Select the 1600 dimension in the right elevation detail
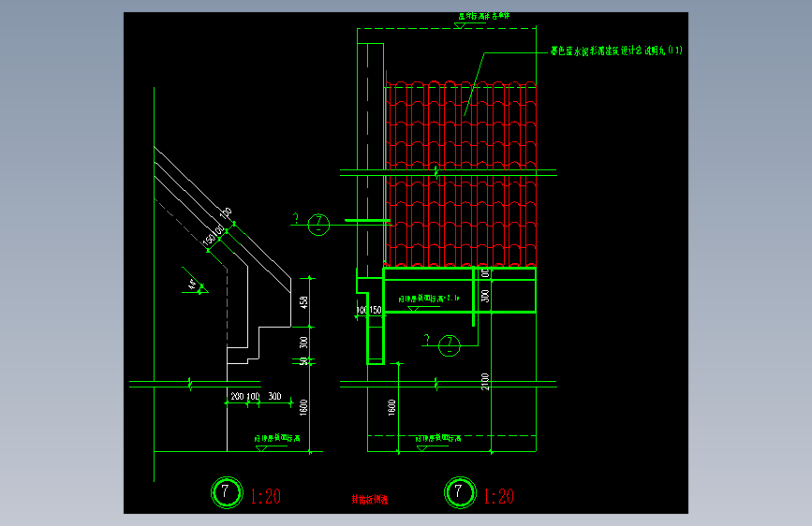812x526 pixels. tap(392, 407)
